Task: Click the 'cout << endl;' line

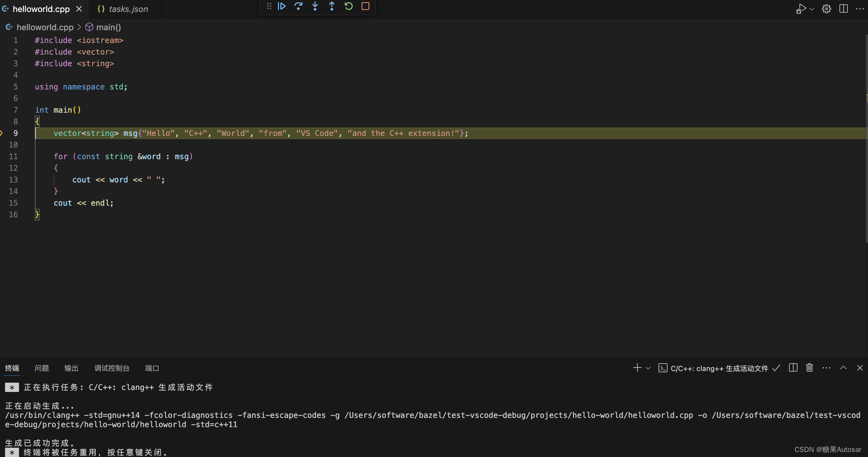Action: [x=83, y=203]
